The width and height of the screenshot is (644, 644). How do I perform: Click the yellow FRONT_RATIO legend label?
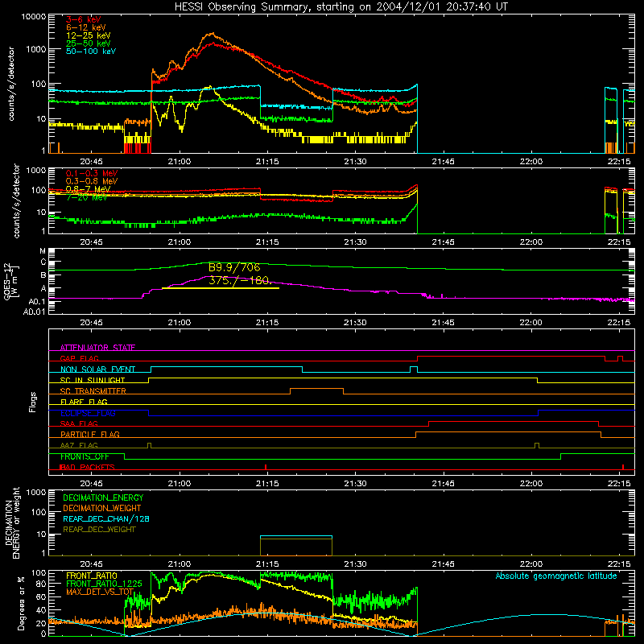pyautogui.click(x=92, y=576)
